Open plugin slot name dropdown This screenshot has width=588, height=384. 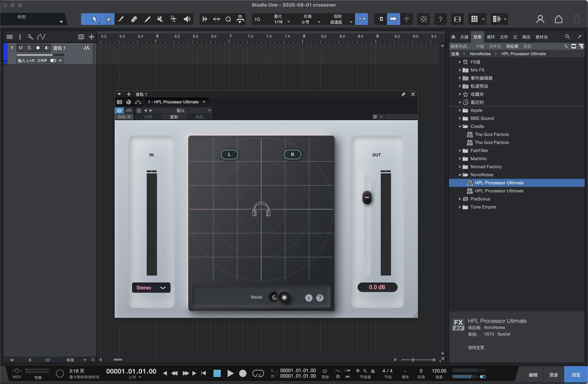pos(176,102)
